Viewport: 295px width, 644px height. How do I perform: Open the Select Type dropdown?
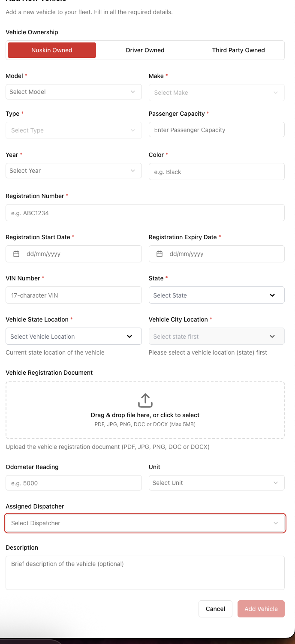73,130
